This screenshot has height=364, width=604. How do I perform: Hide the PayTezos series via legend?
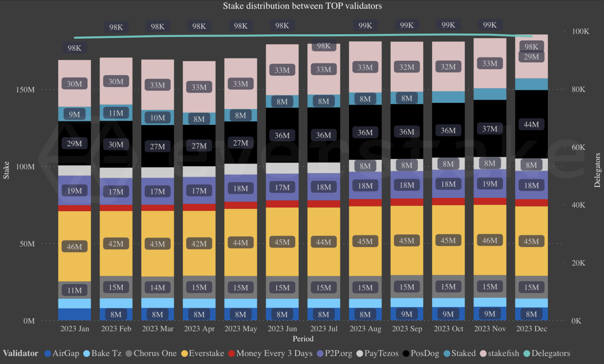[x=359, y=353]
